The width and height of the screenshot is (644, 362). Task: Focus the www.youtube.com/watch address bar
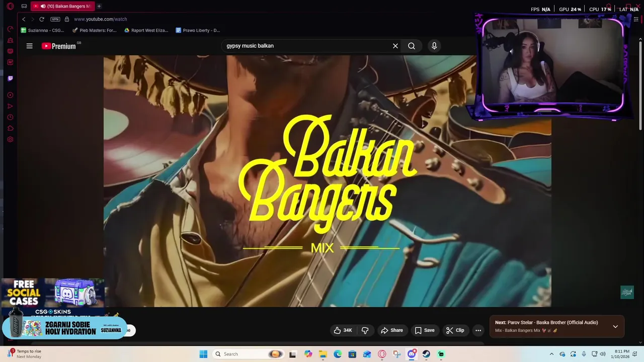(x=100, y=19)
